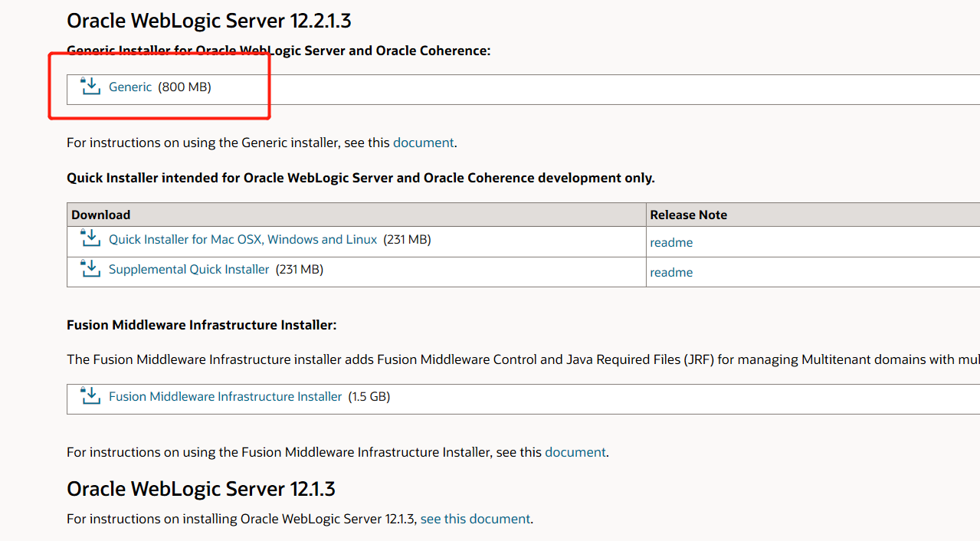Click the Release Note column header
The width and height of the screenshot is (980, 541).
(689, 215)
